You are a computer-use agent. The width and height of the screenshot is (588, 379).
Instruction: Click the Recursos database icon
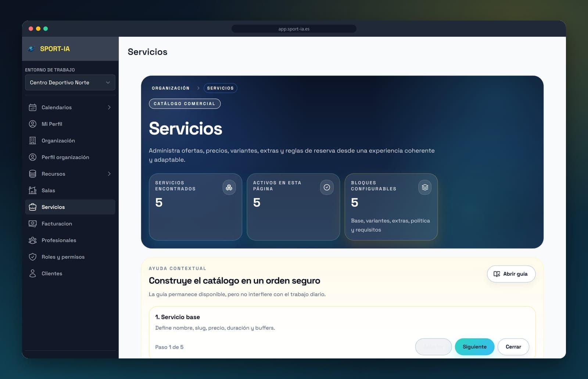33,174
